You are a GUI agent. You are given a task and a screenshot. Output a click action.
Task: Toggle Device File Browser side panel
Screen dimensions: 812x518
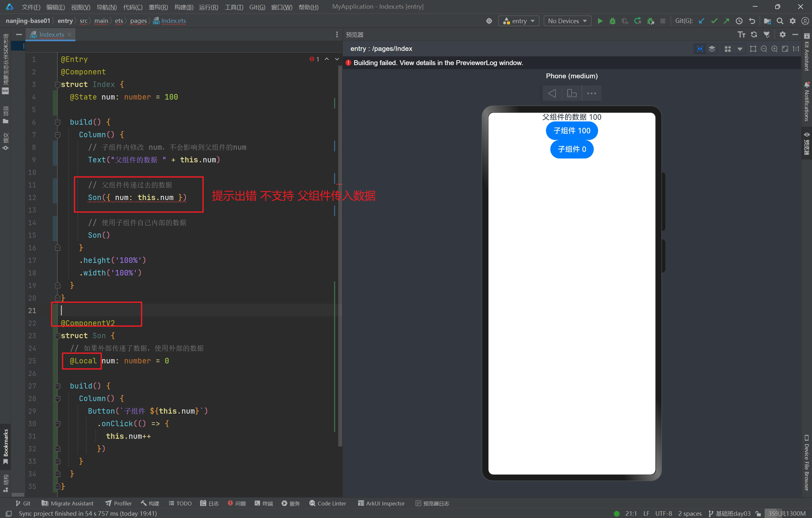(x=806, y=462)
